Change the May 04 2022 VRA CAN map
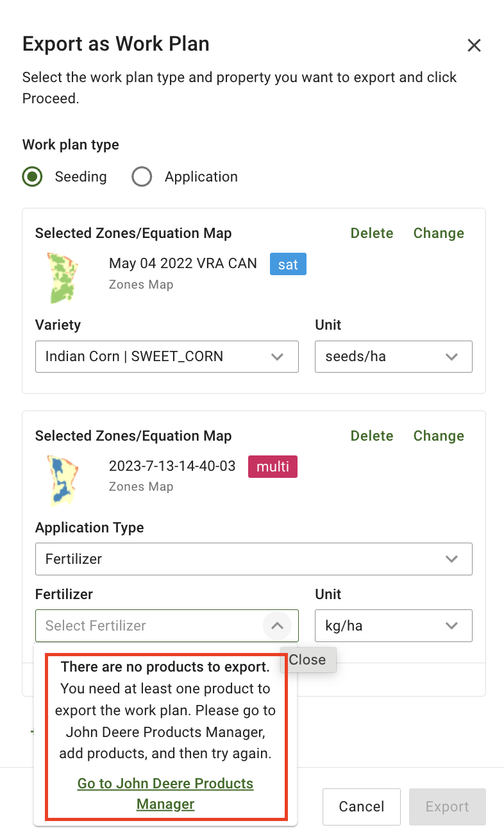This screenshot has width=504, height=839. (439, 233)
